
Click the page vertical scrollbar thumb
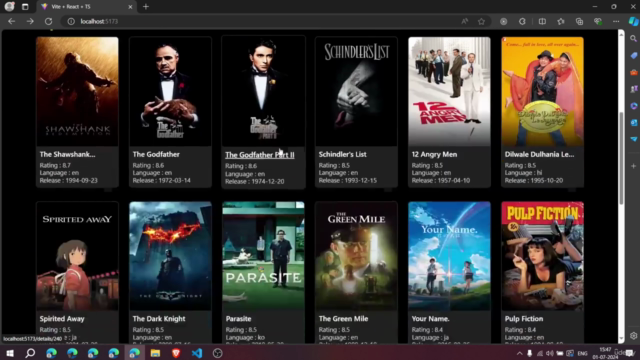(x=621, y=158)
